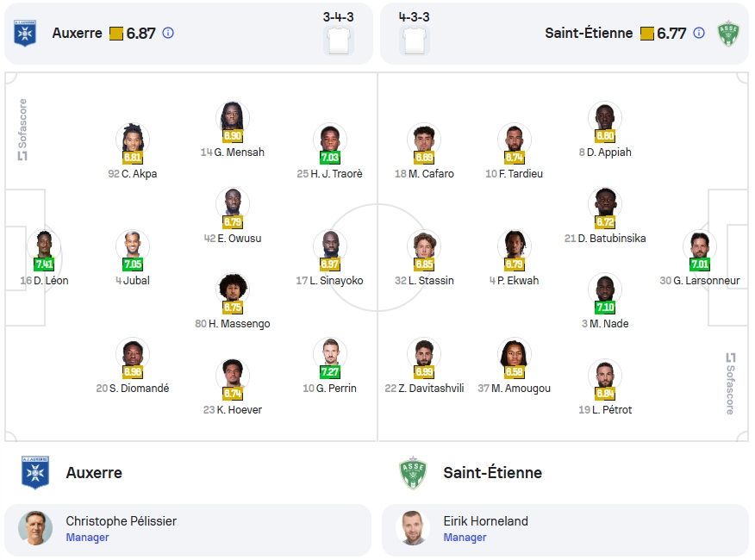This screenshot has width=755, height=560.
Task: Click the Saint-Étienne 6.77 team rating
Action: point(671,34)
